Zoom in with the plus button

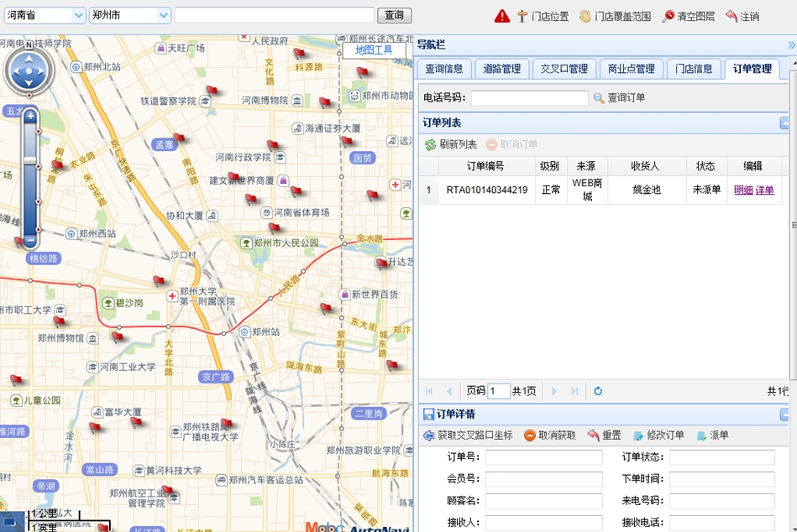coord(30,117)
